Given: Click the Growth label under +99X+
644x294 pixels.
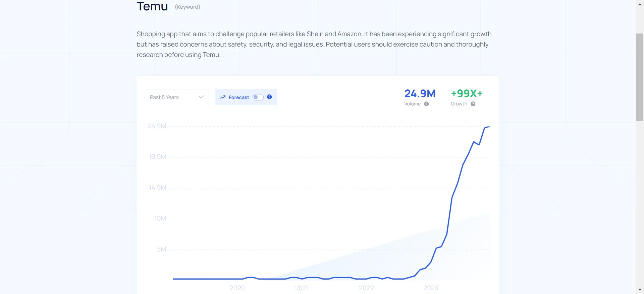Looking at the screenshot, I should [x=459, y=104].
